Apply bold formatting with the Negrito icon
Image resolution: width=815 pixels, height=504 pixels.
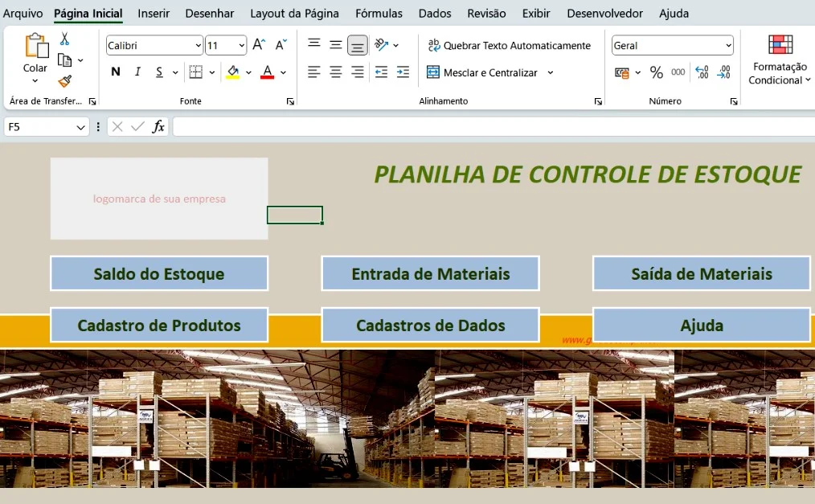115,72
